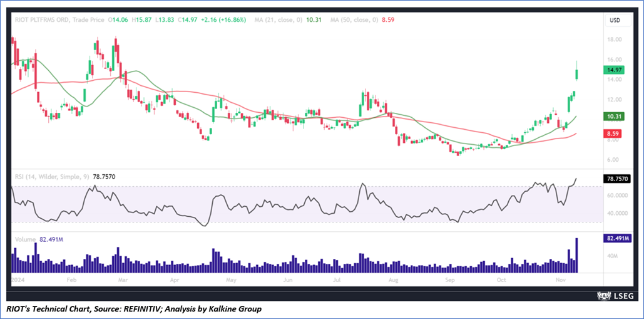
Task: Click the Jun date axis label
Action: (287, 280)
